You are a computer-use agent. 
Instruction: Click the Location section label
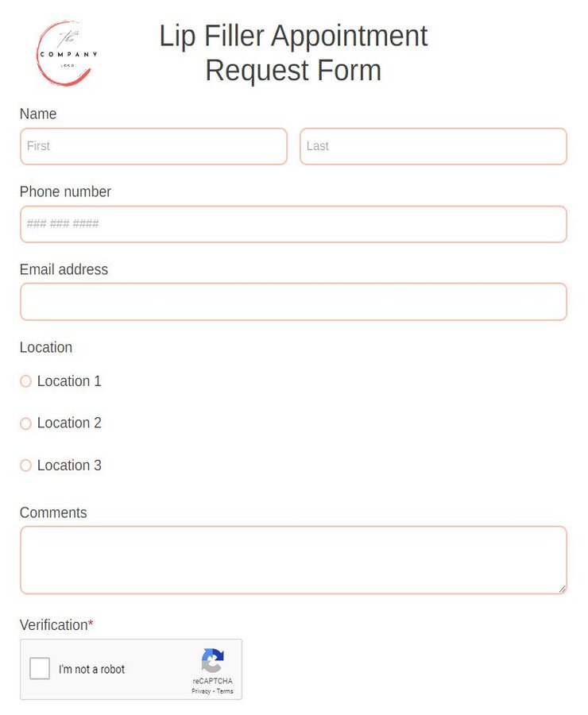click(45, 347)
